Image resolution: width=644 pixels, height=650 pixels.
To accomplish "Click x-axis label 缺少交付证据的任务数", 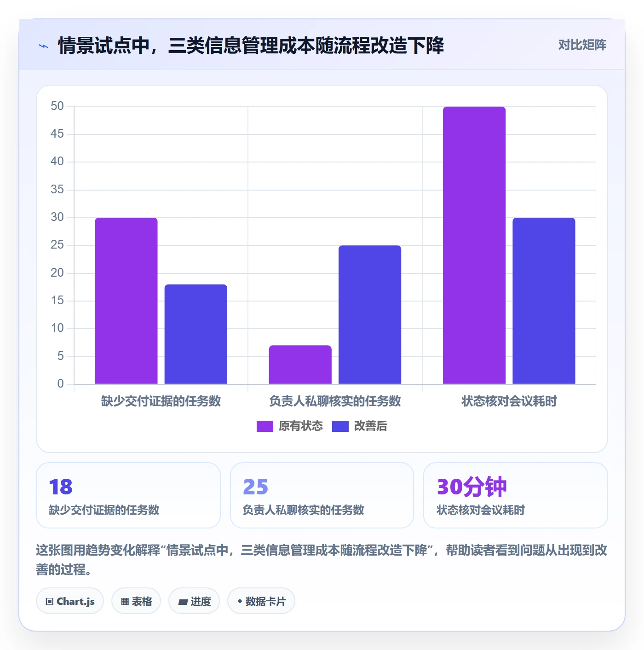I will 161,401.
